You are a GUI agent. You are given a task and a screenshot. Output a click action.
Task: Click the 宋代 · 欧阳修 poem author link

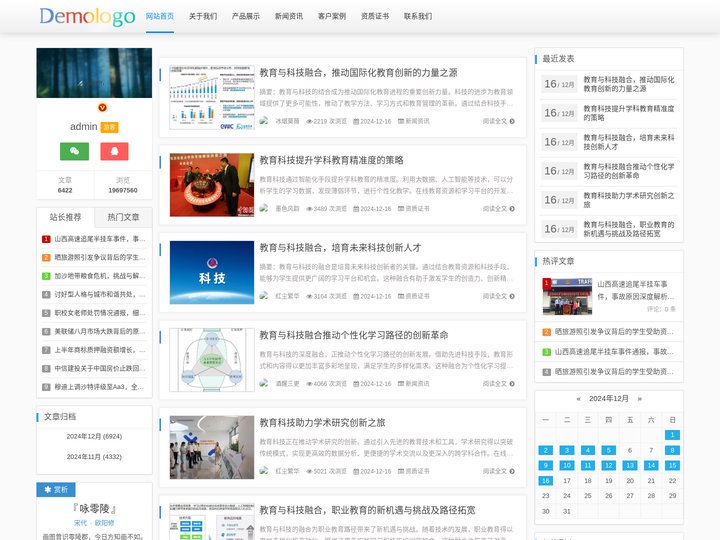coord(94,523)
